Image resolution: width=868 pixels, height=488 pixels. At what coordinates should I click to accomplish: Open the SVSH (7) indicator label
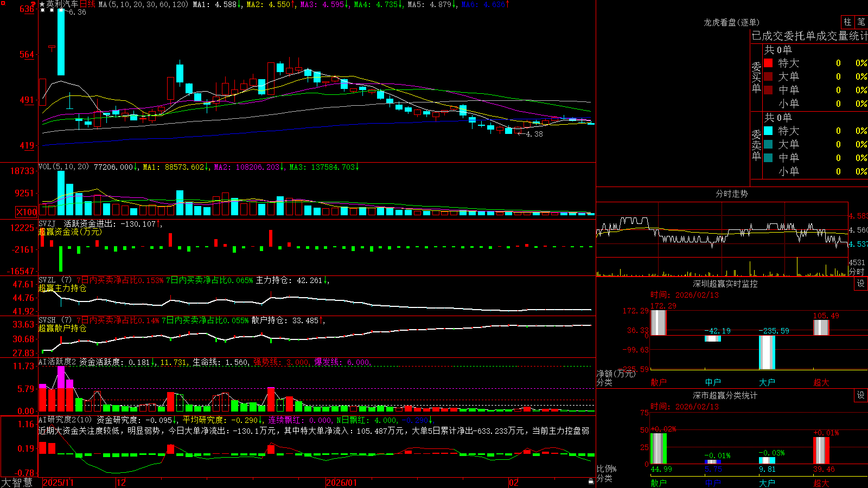point(55,320)
